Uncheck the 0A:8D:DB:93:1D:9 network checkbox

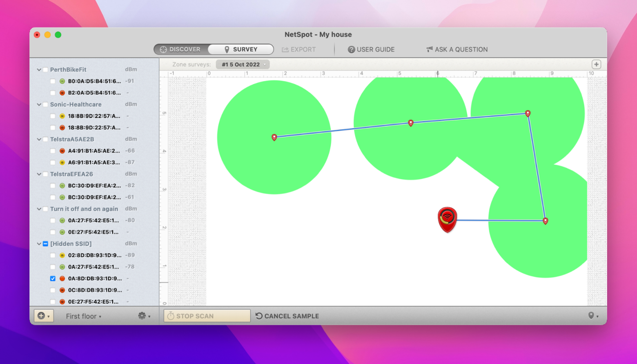pos(53,278)
